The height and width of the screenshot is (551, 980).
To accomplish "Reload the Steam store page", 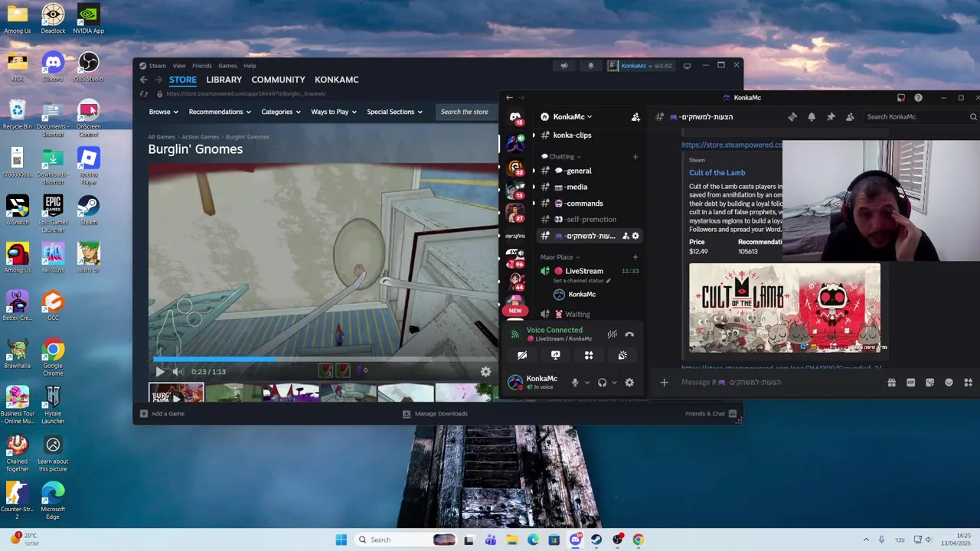I will click(x=143, y=93).
